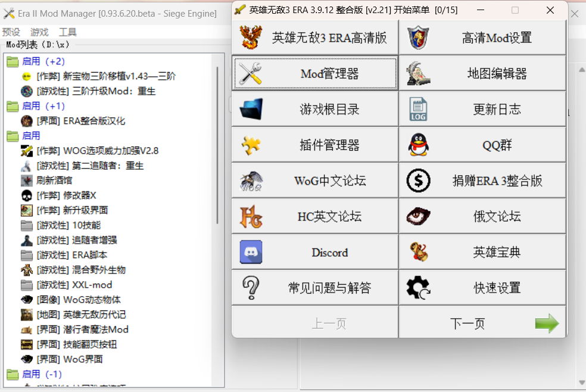The width and height of the screenshot is (586, 392).
Task: Click the phoenix icon for 英雄无敌3 ERA高清版
Action: [x=251, y=38]
